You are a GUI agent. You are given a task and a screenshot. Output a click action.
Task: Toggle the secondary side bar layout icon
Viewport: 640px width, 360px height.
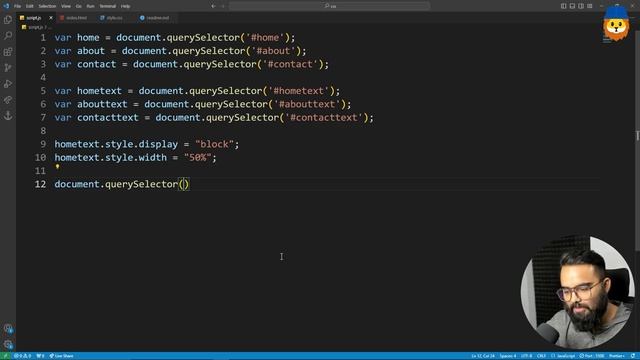(x=581, y=6)
